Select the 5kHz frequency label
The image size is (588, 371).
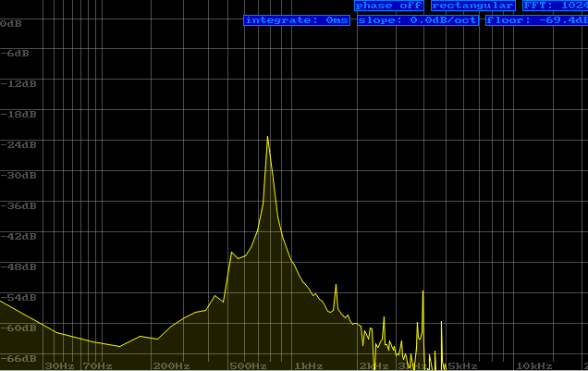(463, 365)
